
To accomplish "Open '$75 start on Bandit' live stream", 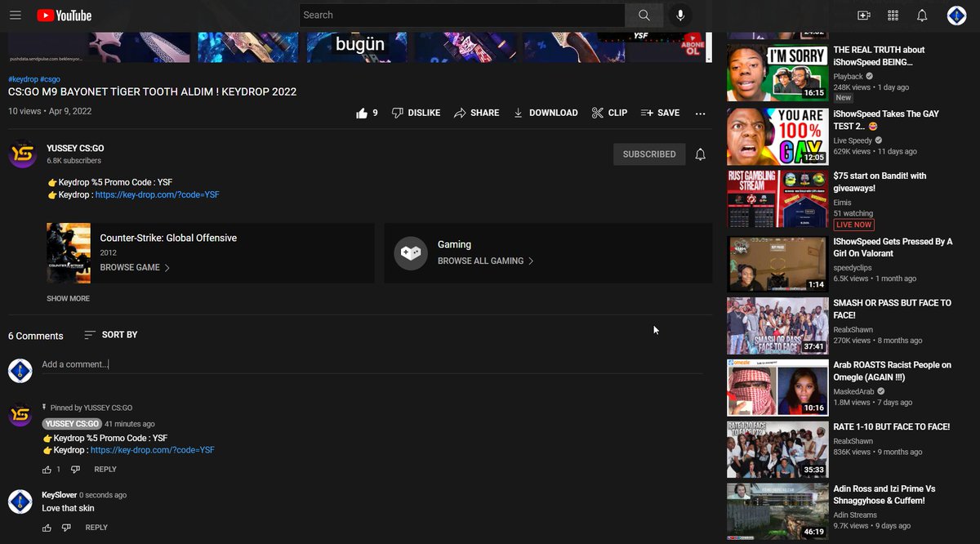I will [x=880, y=181].
